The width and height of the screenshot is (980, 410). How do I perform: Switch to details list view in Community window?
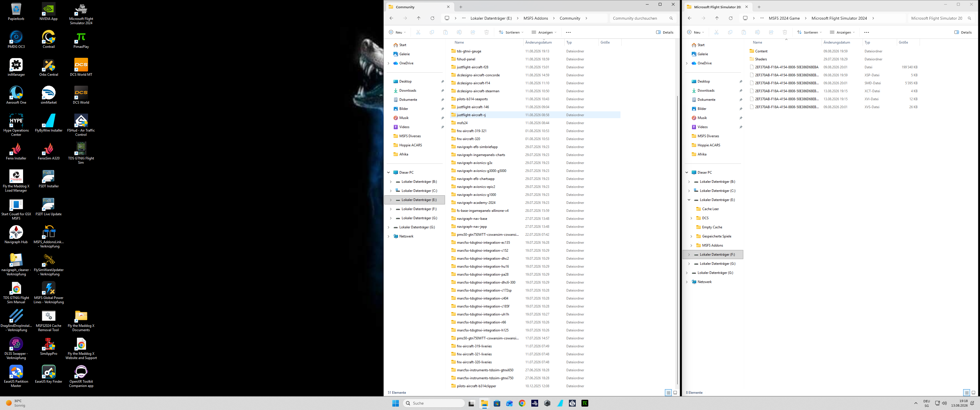pyautogui.click(x=668, y=393)
